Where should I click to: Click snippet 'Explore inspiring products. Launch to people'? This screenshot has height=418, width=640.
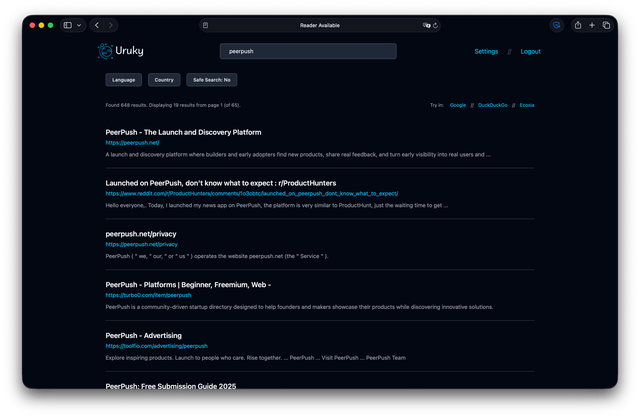pos(256,358)
